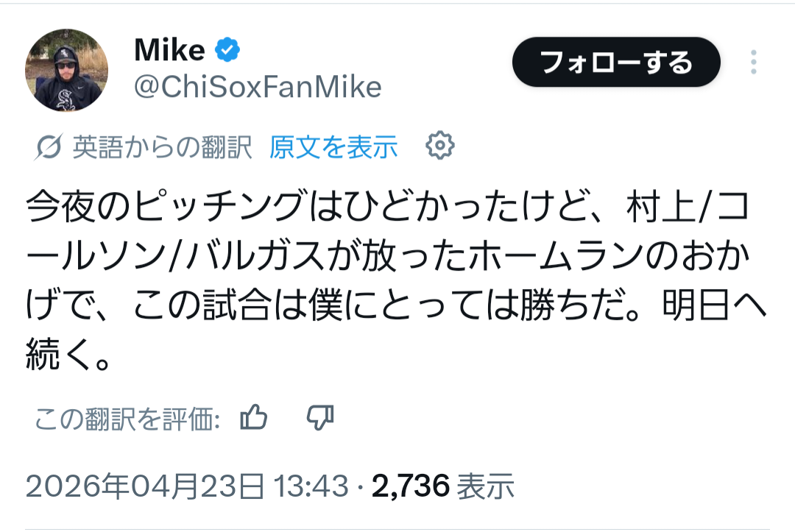Click the translation icon beside 英語からの翻訳

pos(49,148)
